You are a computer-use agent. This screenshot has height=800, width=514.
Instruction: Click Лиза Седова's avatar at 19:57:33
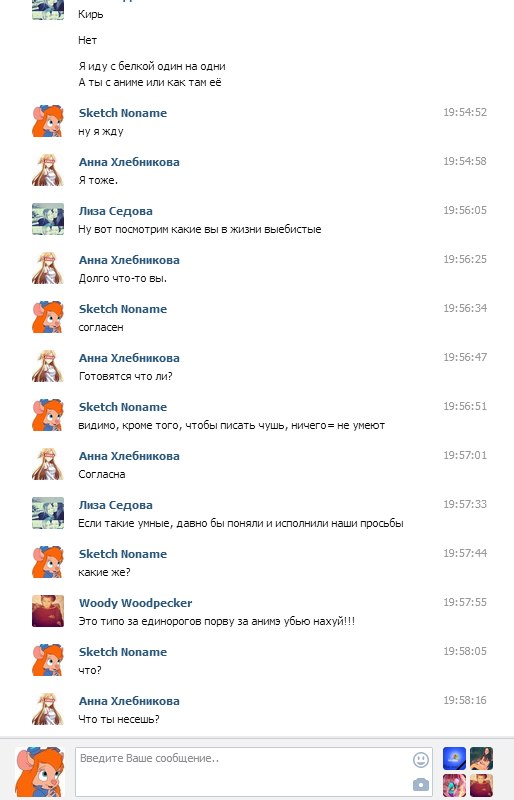pos(48,513)
